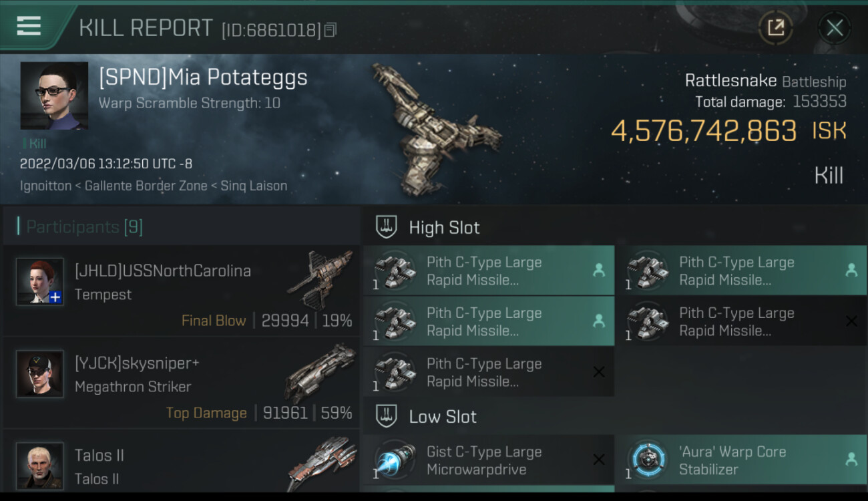Click the Megathron Striker ship icon
This screenshot has height=501, width=868.
pyautogui.click(x=319, y=373)
